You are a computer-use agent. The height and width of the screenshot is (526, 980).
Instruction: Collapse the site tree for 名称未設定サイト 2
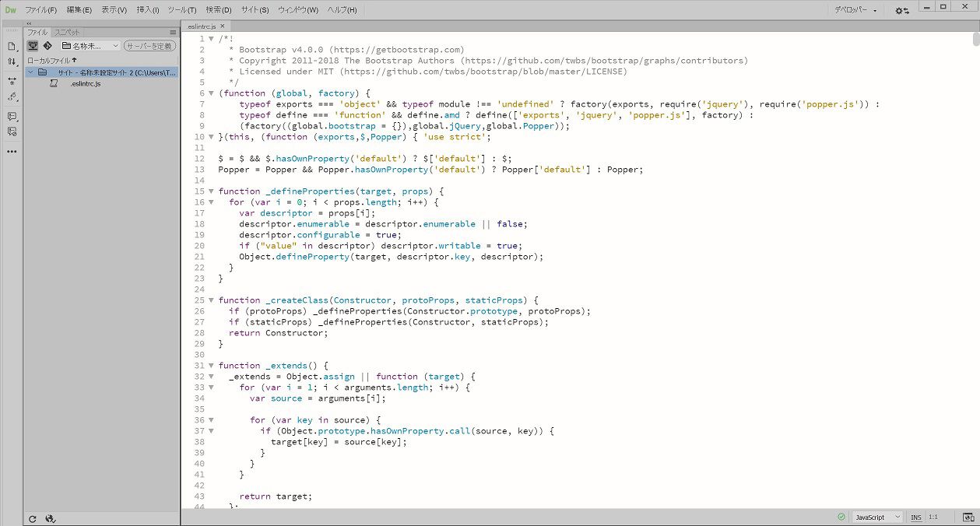point(30,72)
